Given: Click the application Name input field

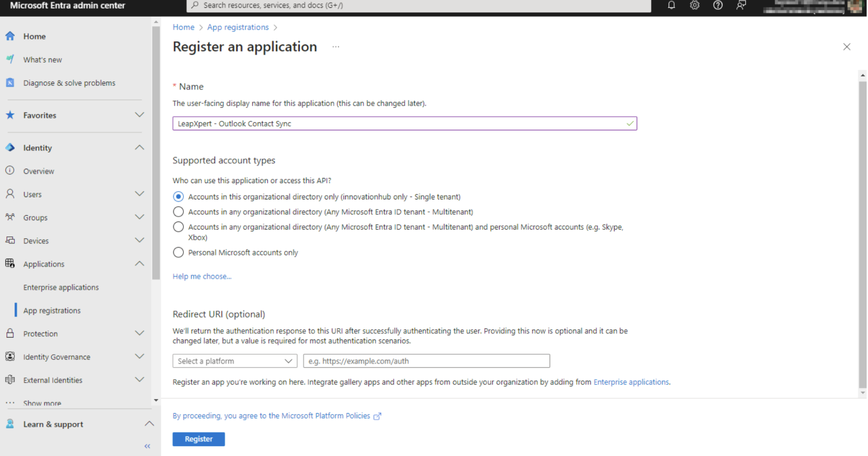Looking at the screenshot, I should point(404,123).
